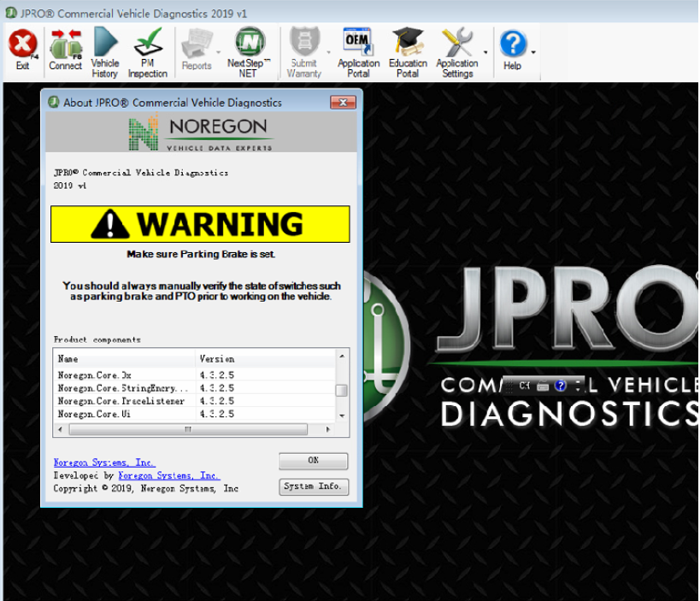Open the Education Portal
Screen dimensions: 700x601
coord(408,52)
